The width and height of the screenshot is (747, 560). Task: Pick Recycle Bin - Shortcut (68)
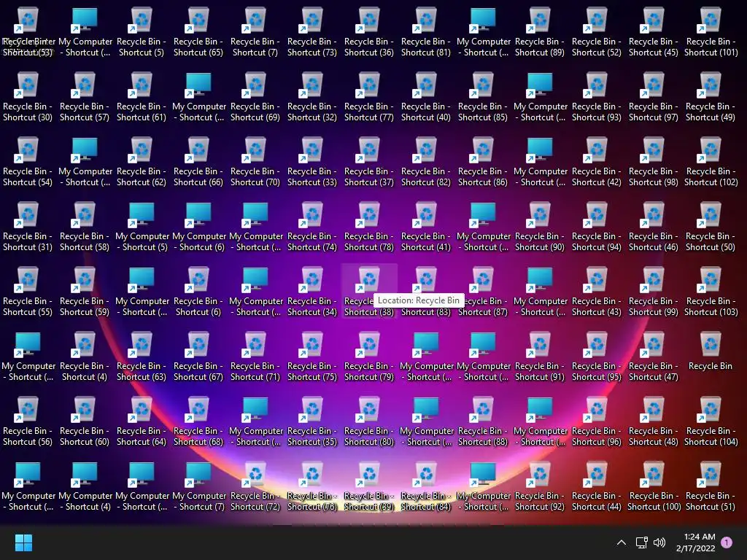tap(198, 421)
